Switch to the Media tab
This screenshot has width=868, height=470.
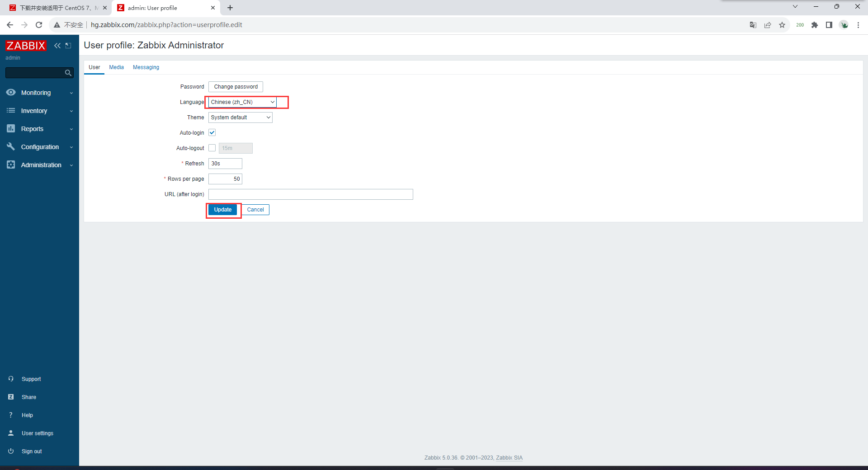click(x=116, y=67)
